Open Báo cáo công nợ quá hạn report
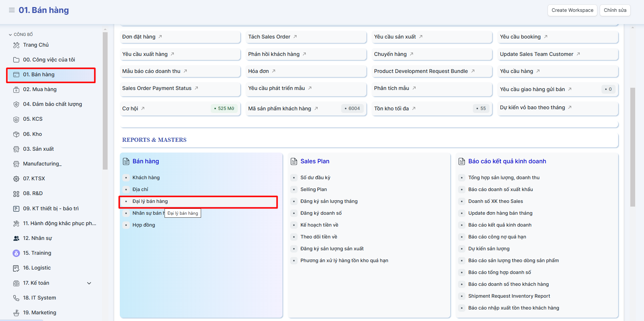 497,237
